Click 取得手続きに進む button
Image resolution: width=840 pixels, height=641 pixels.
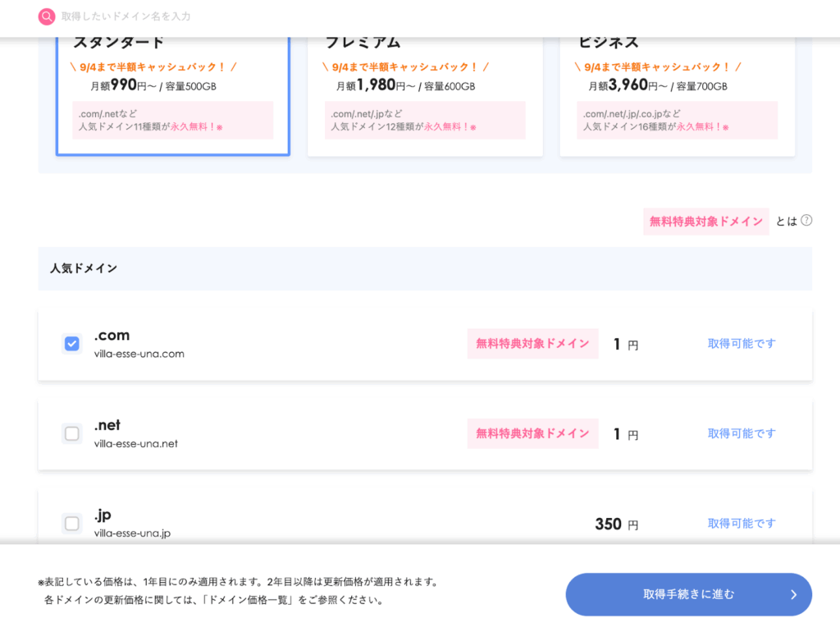pyautogui.click(x=687, y=595)
